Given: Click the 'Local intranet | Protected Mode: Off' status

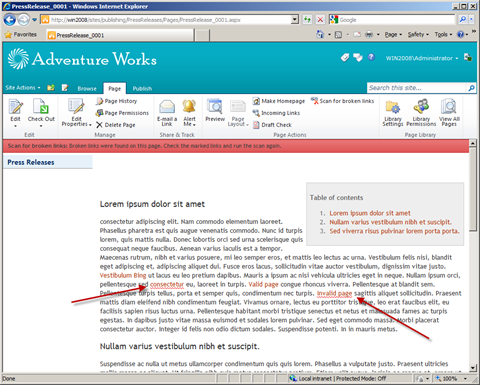Looking at the screenshot, I should [338, 379].
